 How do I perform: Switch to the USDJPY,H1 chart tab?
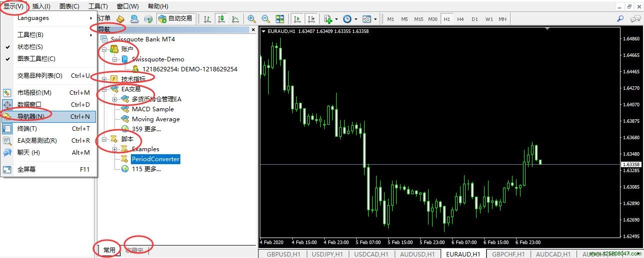point(327,254)
